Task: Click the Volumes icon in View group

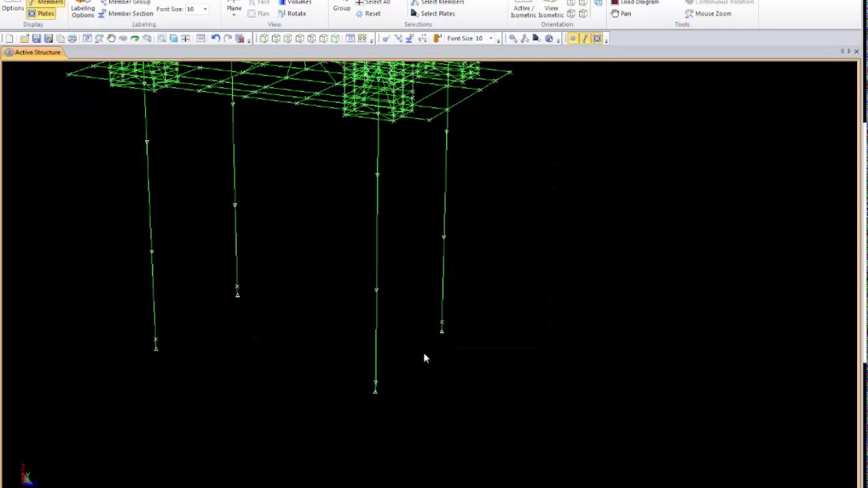Action: point(295,3)
